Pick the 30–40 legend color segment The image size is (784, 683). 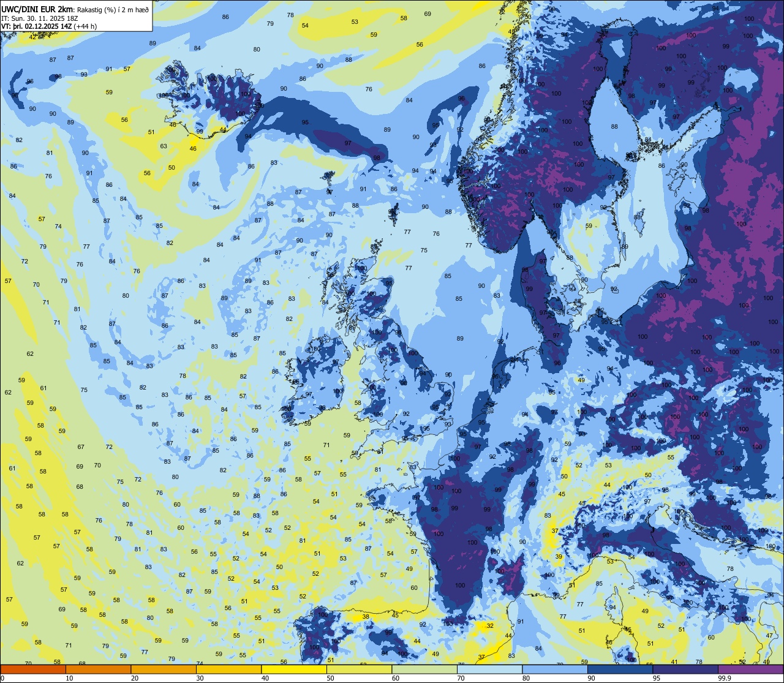point(228,669)
